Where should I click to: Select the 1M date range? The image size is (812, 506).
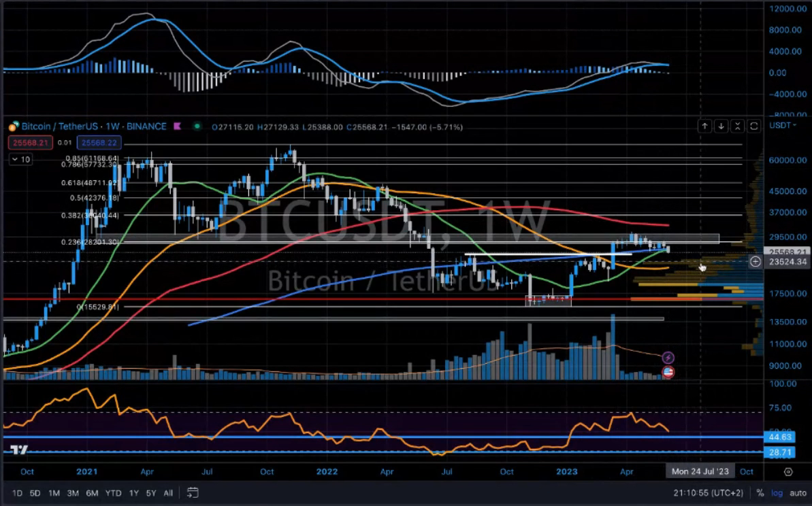[x=54, y=492]
